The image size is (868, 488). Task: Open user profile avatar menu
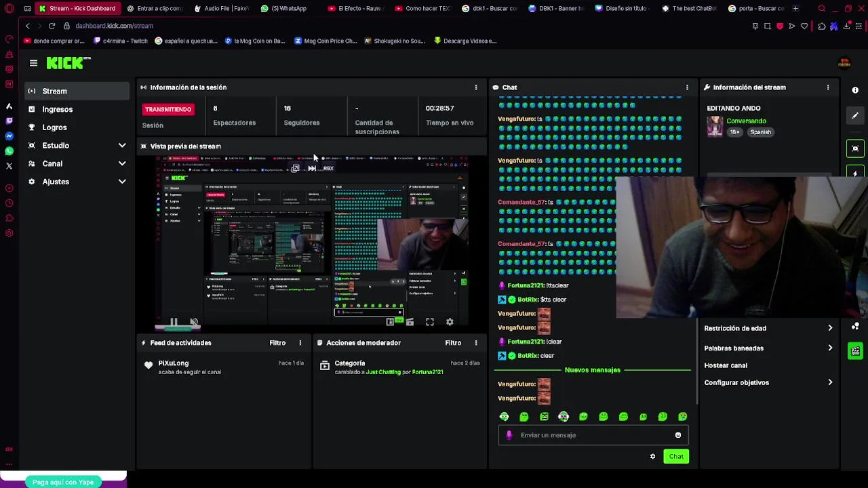844,63
